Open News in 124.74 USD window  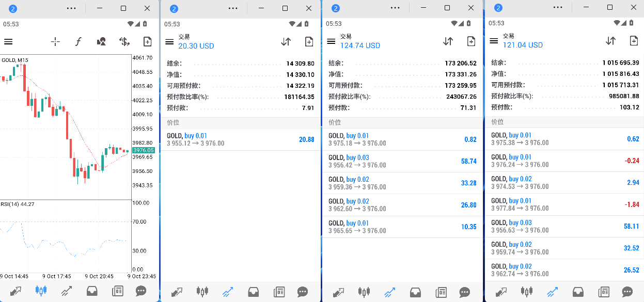point(442,292)
